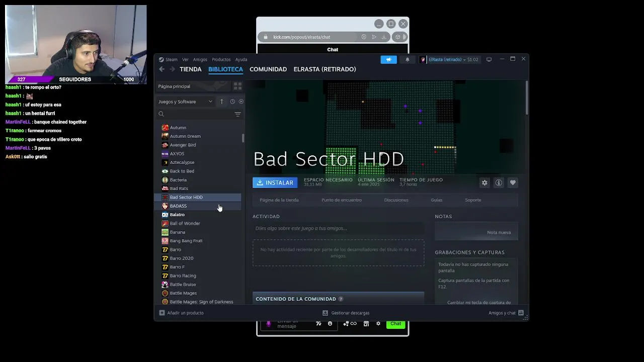
Task: Select Back to Bed in the library list
Action: (198, 171)
